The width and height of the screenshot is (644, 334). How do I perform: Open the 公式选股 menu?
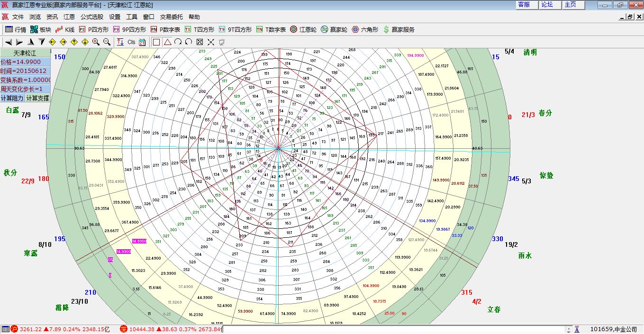[92, 17]
